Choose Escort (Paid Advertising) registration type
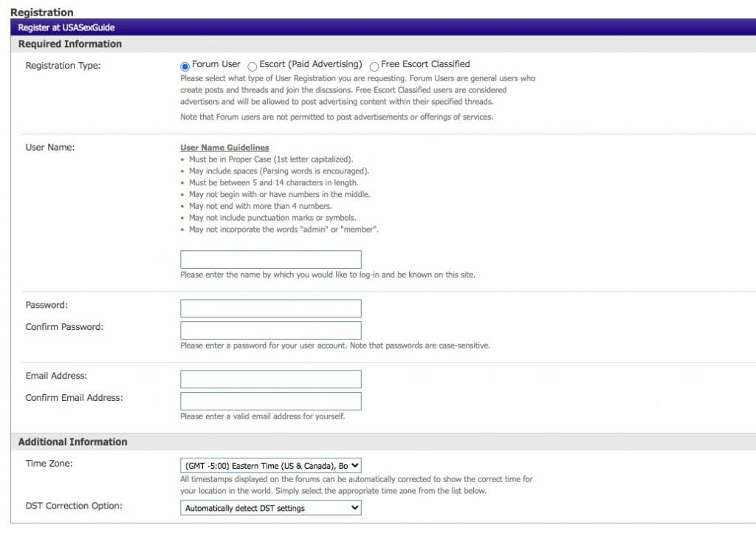 coord(252,66)
